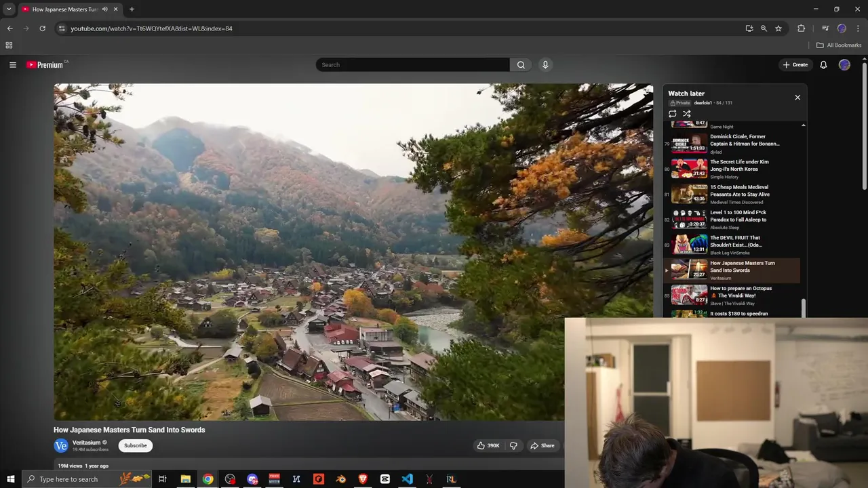868x488 pixels.
Task: Dislike the video
Action: [513, 445]
